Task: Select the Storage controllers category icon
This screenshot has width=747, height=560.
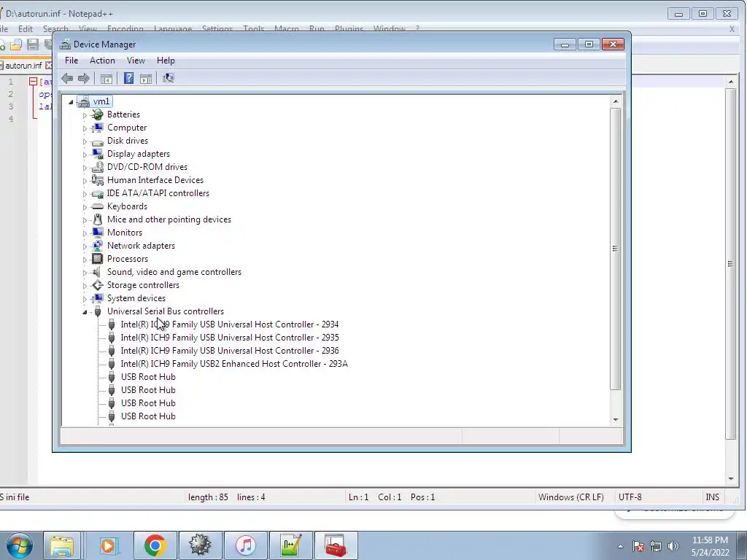Action: (x=97, y=285)
